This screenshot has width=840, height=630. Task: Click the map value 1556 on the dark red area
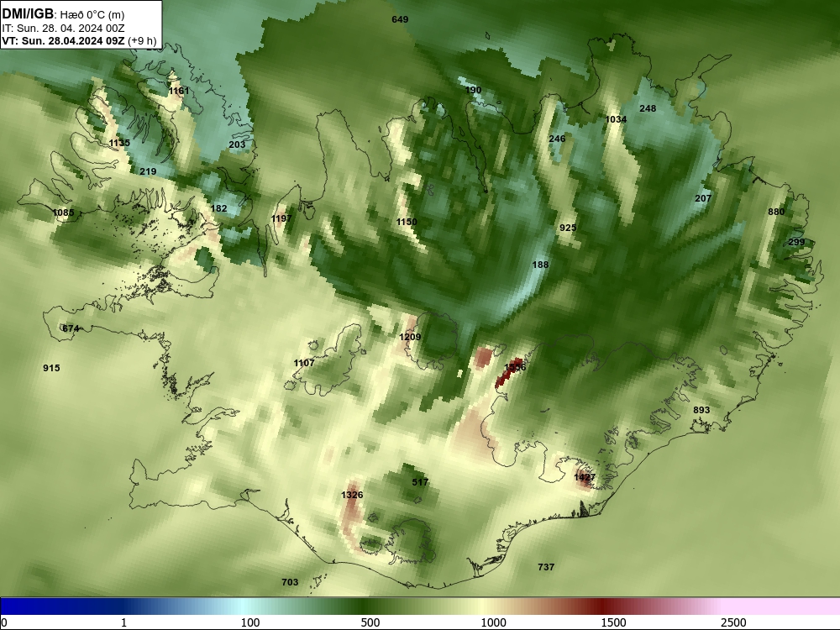pos(515,368)
